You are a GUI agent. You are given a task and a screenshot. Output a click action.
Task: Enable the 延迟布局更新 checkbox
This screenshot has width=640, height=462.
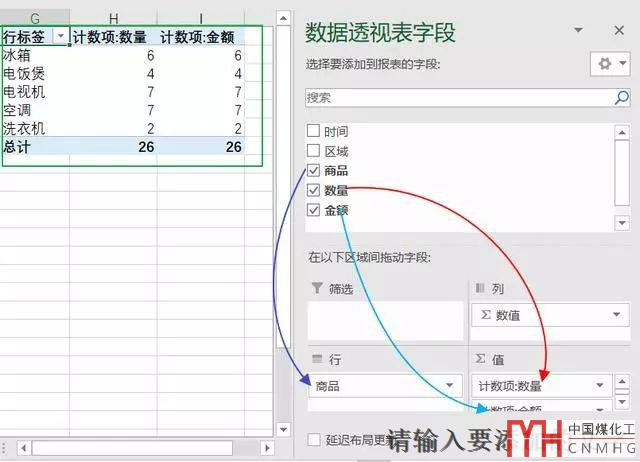(314, 440)
